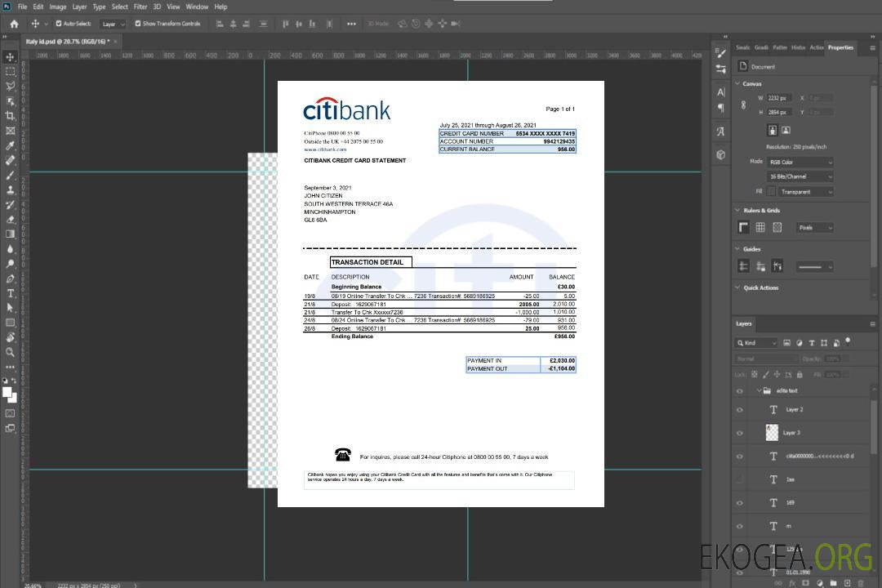Hide the 'm' text layer
The width and height of the screenshot is (882, 588).
coord(740,527)
